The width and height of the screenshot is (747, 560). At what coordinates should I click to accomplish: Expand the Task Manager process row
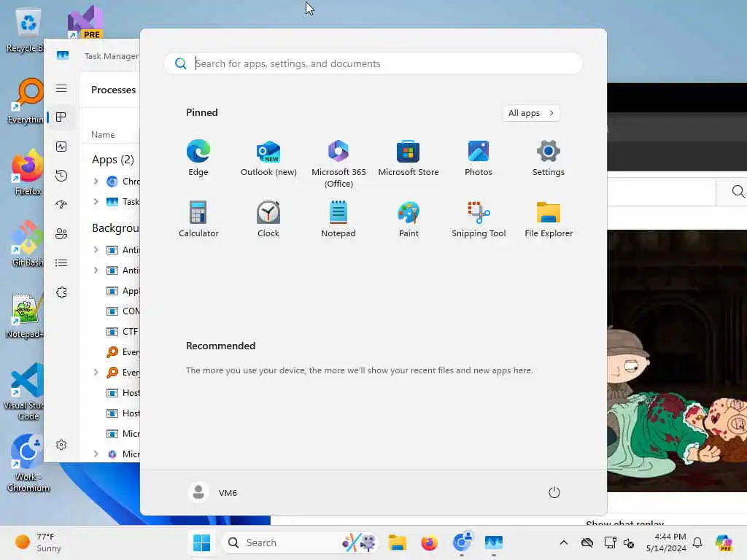96,201
